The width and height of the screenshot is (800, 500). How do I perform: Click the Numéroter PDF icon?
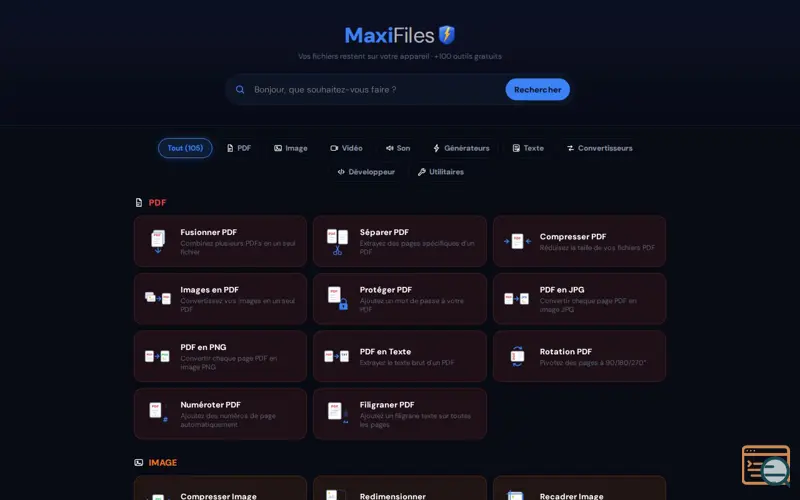pyautogui.click(x=158, y=412)
